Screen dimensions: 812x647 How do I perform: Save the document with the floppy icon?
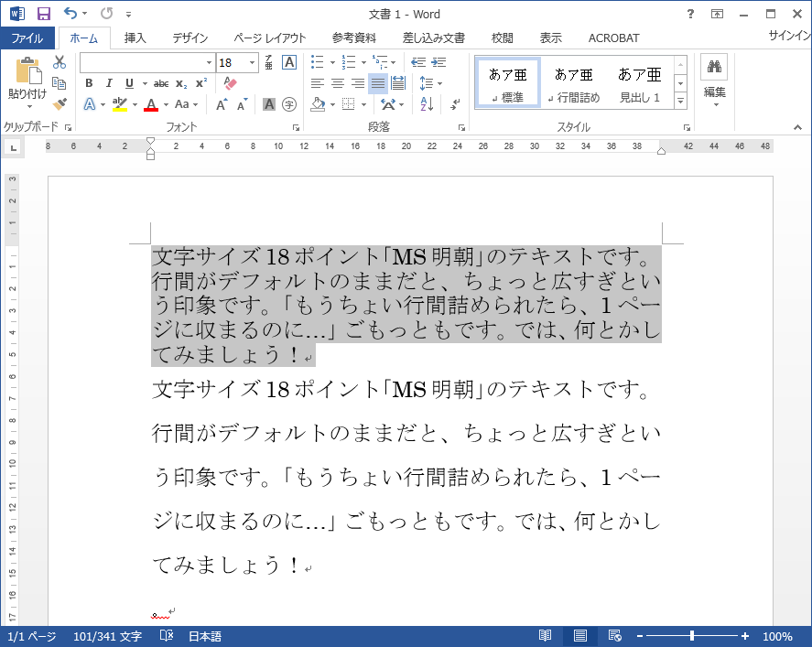[43, 14]
